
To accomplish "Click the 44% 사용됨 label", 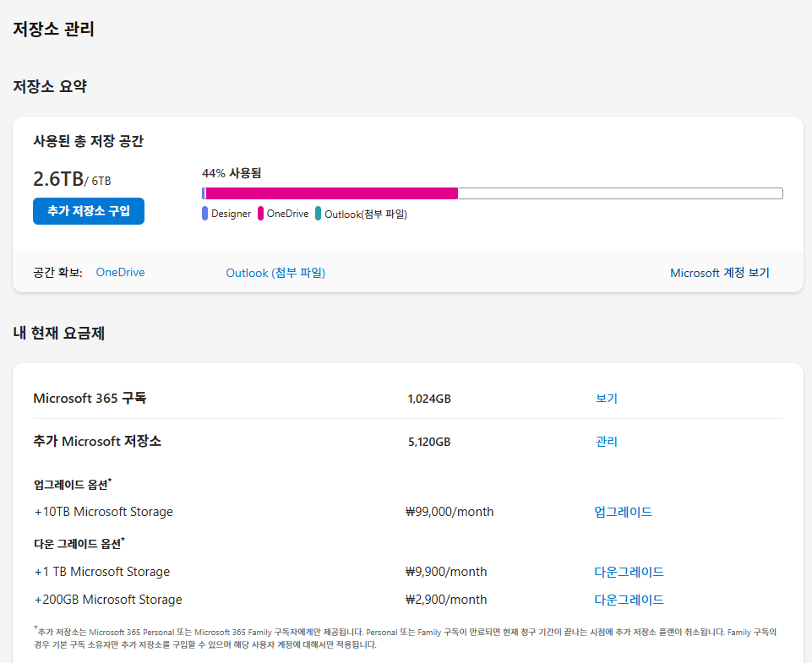I will [232, 173].
